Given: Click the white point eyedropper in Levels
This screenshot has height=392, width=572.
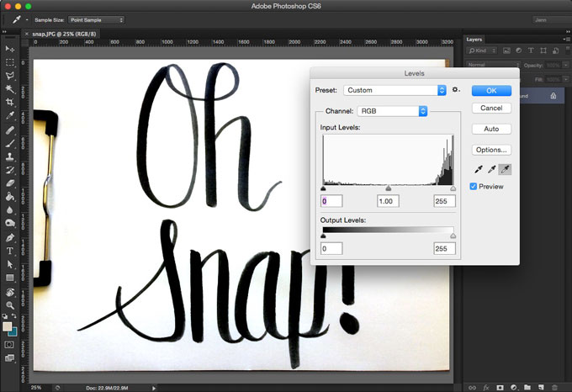Looking at the screenshot, I should point(505,169).
